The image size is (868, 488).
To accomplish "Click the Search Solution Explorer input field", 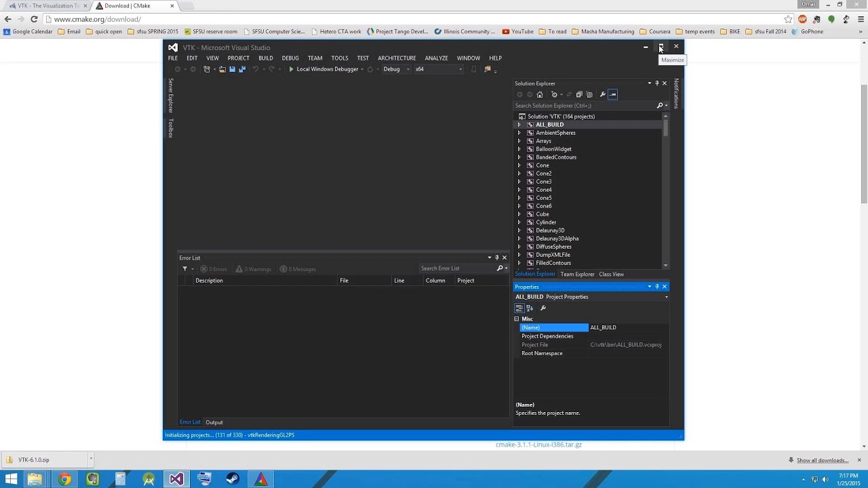I will pyautogui.click(x=585, y=106).
